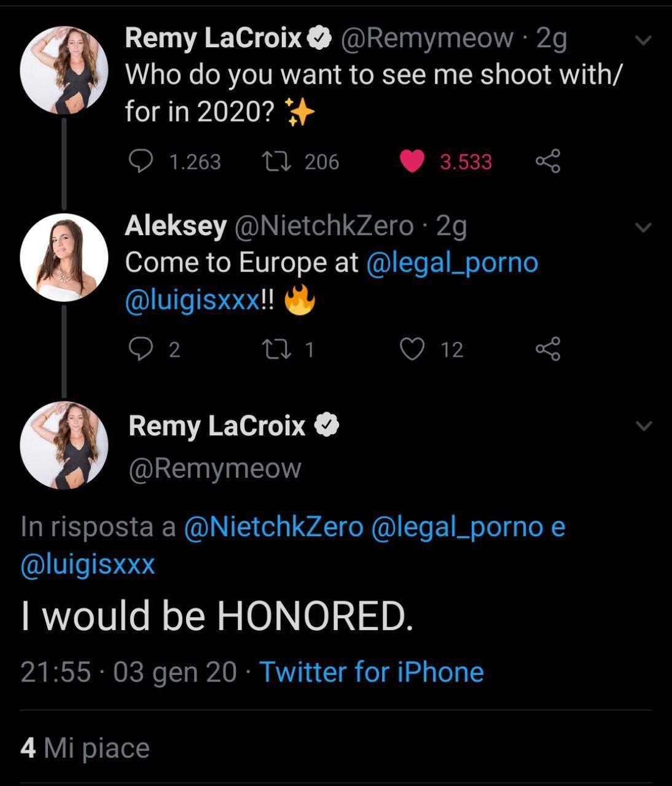Reply to the original 2020 tweet
672x786 pixels.
coord(141,161)
